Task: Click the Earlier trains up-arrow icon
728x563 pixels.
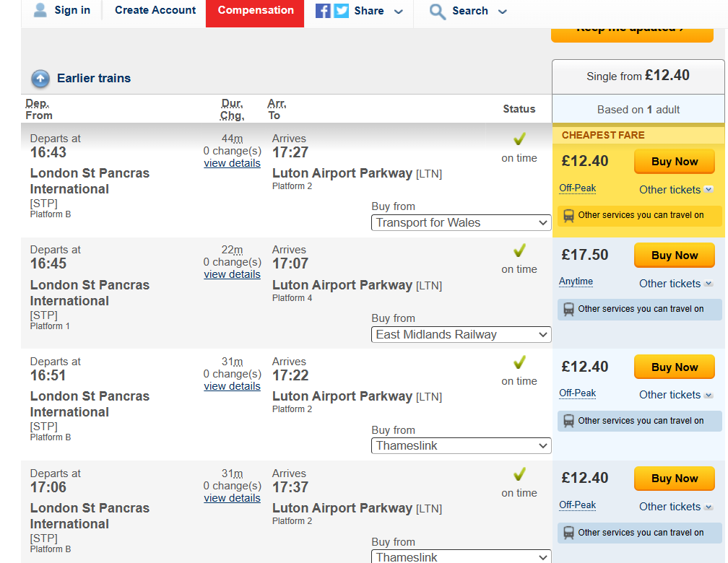Action: (x=40, y=79)
